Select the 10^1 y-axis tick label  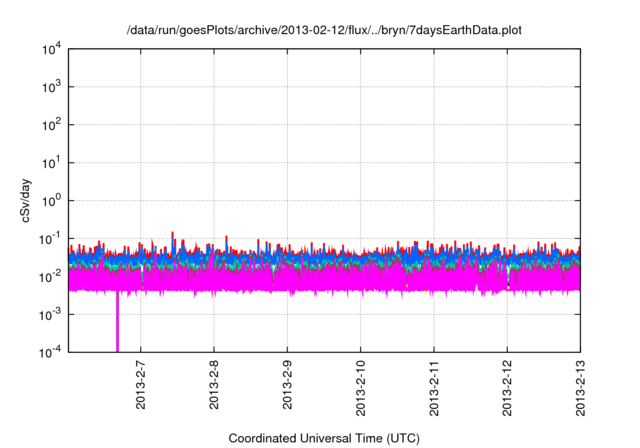pos(51,163)
